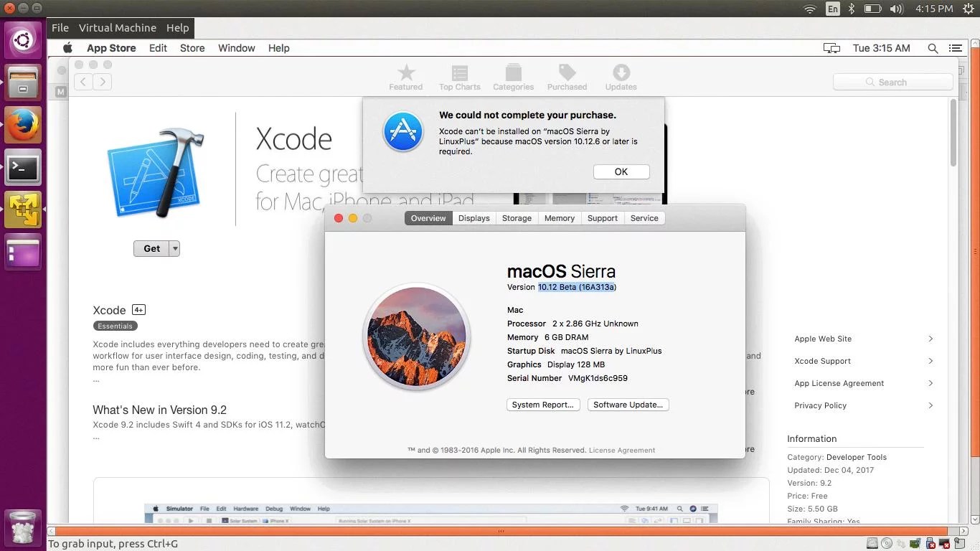This screenshot has width=980, height=551.
Task: Open Top Charts in the App Store
Action: click(x=459, y=76)
